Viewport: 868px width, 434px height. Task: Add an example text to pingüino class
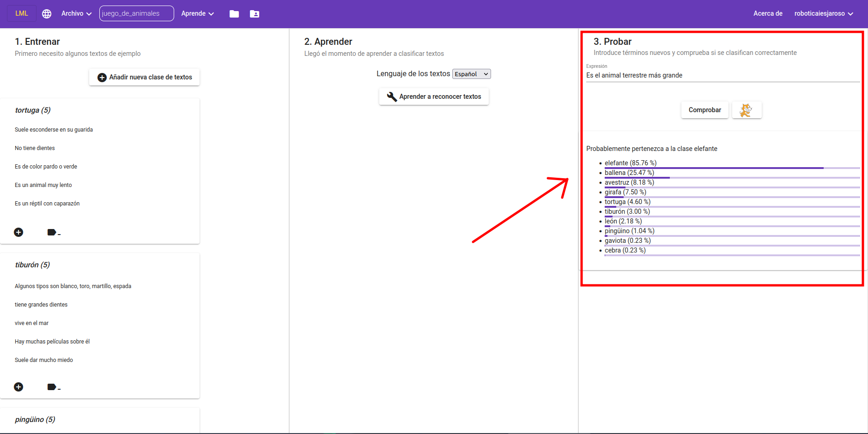coord(18,432)
